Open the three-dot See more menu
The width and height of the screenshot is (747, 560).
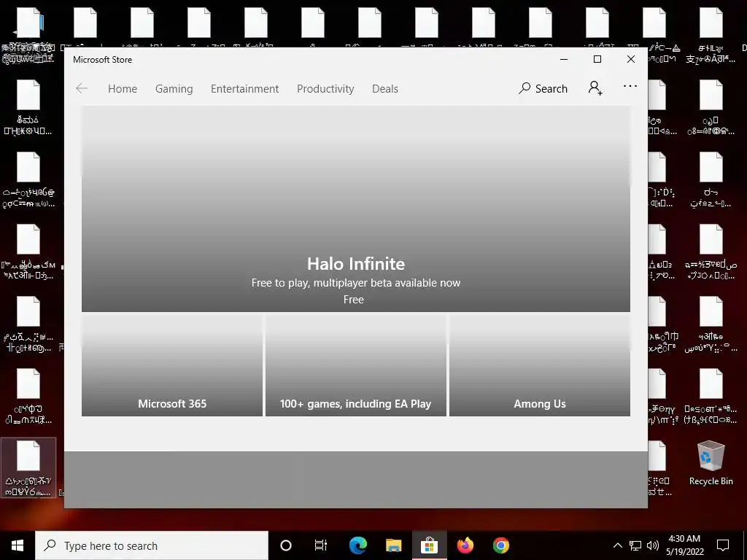(x=630, y=86)
